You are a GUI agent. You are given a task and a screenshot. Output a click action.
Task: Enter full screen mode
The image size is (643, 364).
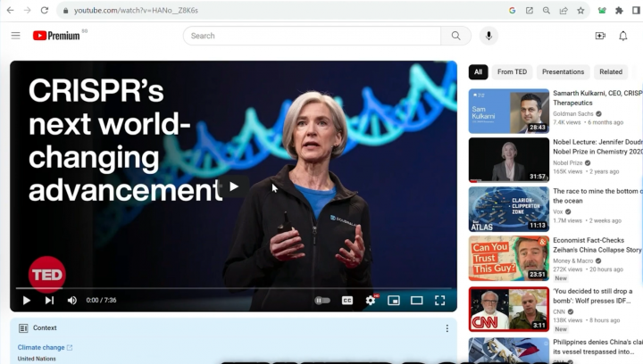pyautogui.click(x=439, y=301)
